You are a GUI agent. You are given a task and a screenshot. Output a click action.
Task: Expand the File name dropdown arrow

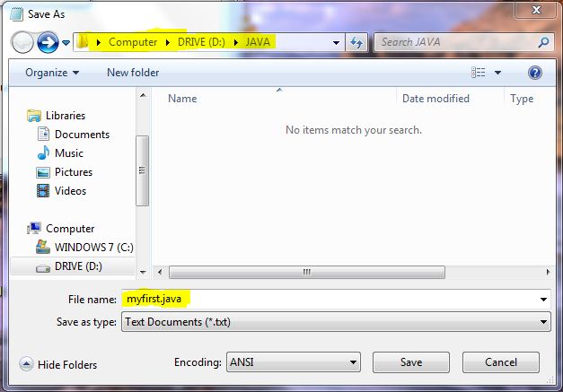tap(543, 300)
